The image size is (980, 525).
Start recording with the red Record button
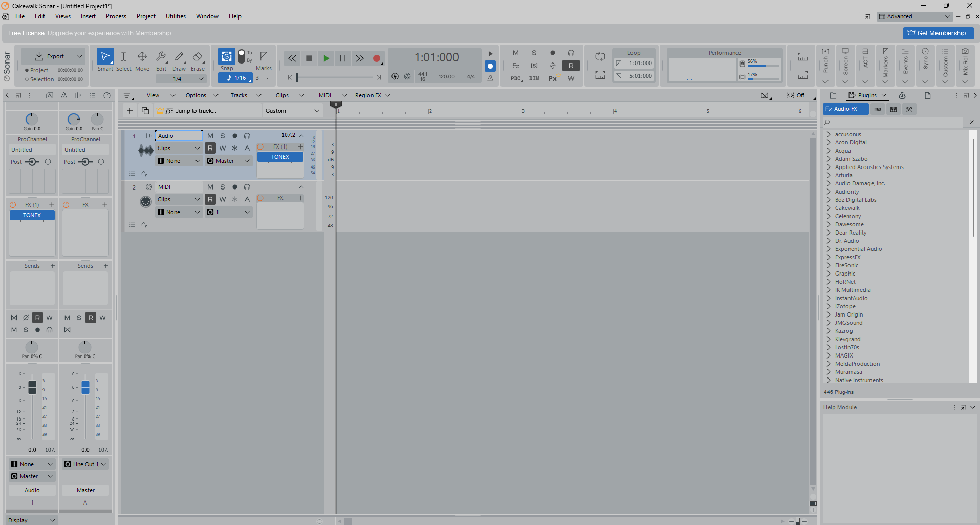tap(377, 58)
